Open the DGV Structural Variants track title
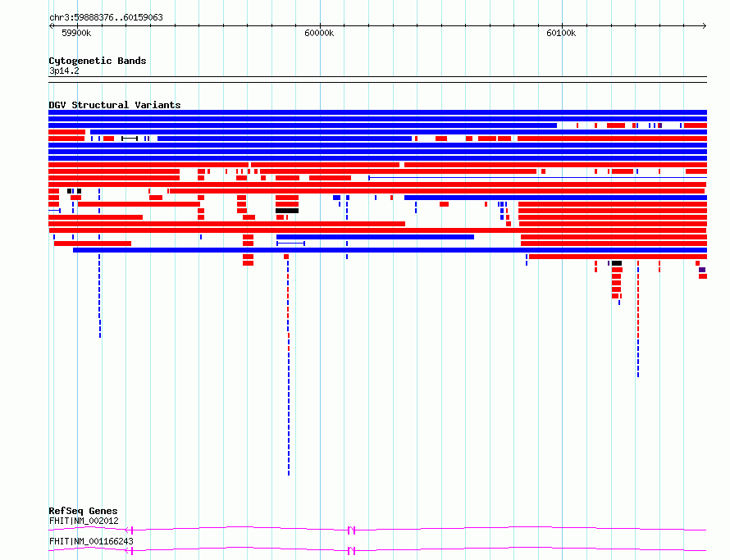This screenshot has width=730, height=560. [115, 105]
